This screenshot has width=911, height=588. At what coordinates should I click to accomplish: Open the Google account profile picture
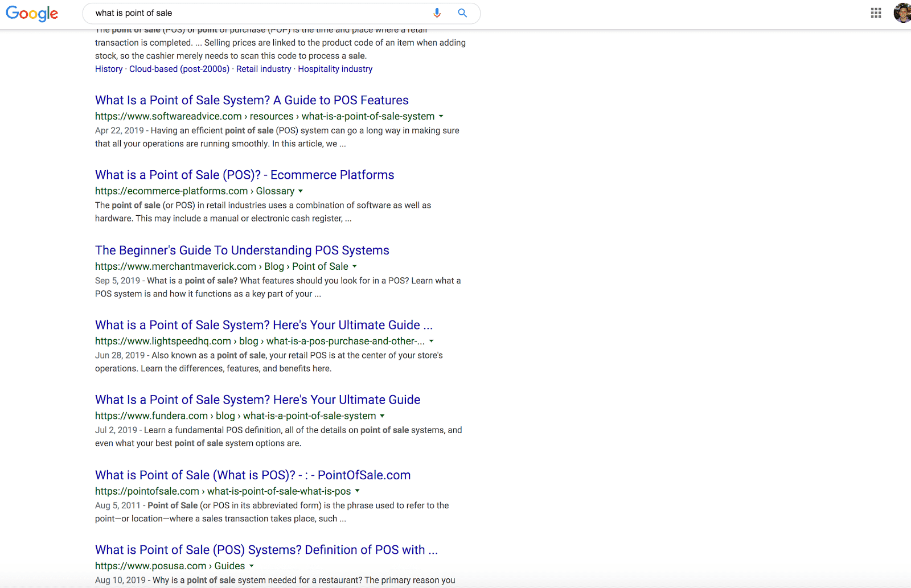point(902,13)
